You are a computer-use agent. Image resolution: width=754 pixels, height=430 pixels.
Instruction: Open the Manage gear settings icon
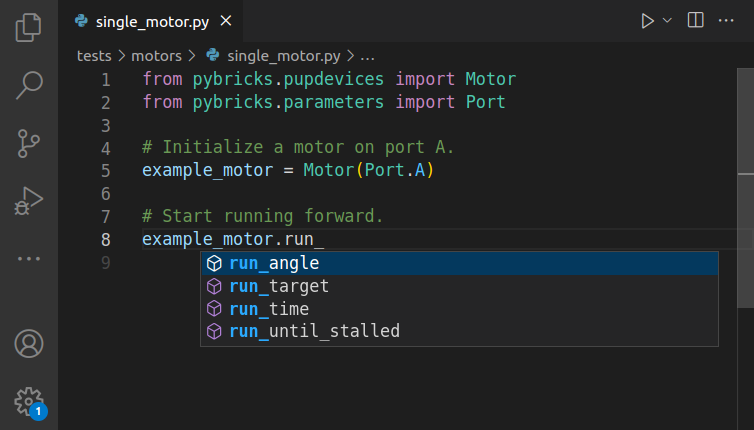coord(28,400)
